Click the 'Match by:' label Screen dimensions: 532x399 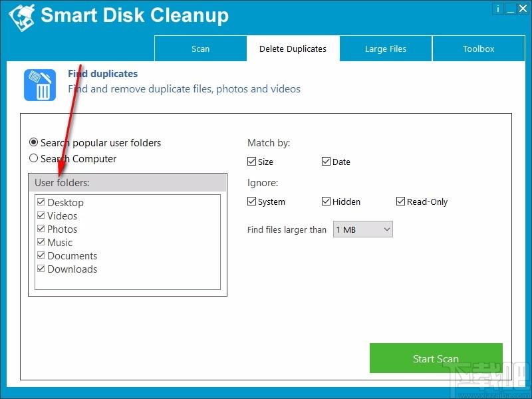click(x=269, y=143)
